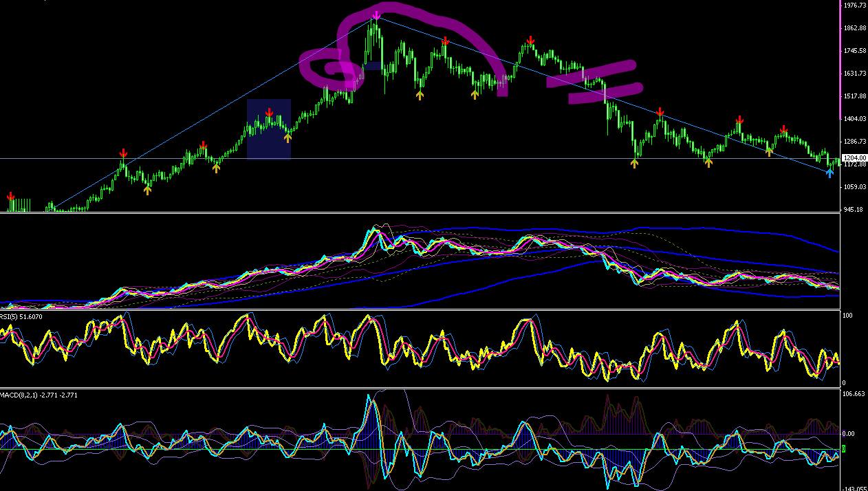Click the last red down arrow before the chart end

tap(783, 129)
